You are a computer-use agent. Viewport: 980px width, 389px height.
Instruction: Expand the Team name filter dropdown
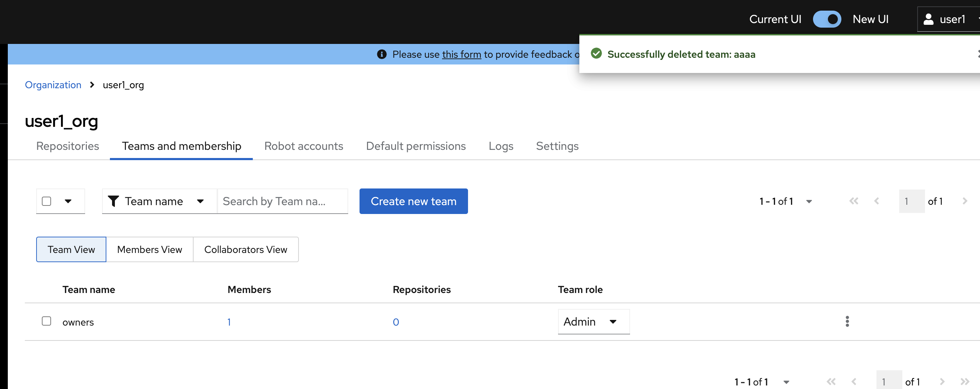(159, 201)
